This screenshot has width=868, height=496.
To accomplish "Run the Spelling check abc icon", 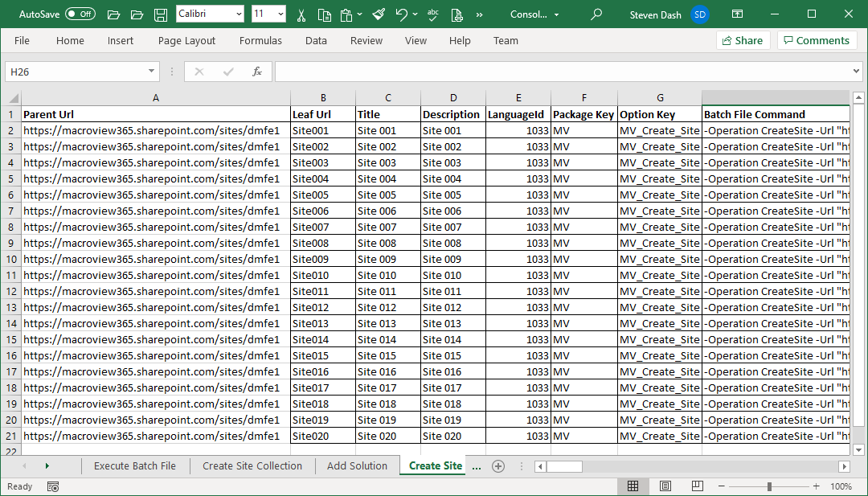I will pyautogui.click(x=433, y=14).
